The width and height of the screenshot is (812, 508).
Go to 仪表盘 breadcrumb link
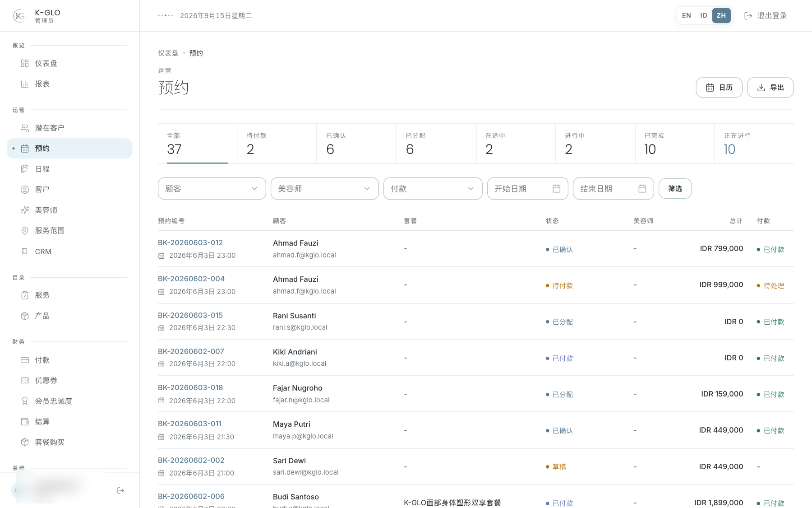(168, 53)
